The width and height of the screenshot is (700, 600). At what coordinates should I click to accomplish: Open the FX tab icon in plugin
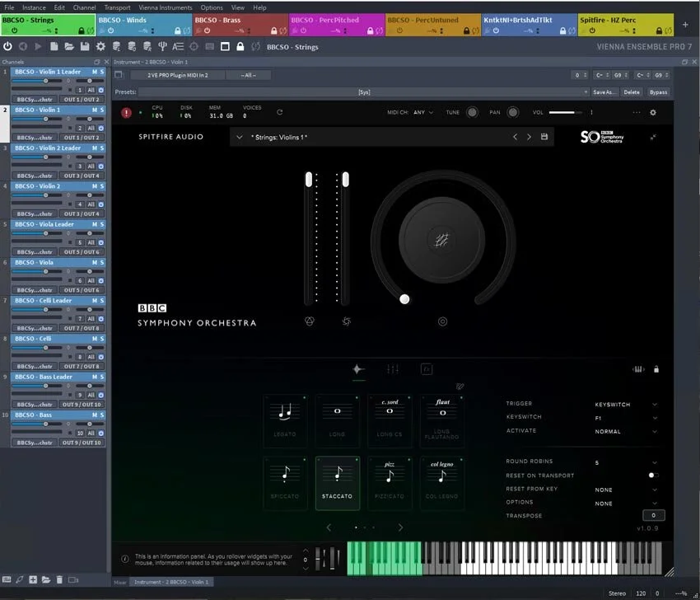[x=427, y=369]
